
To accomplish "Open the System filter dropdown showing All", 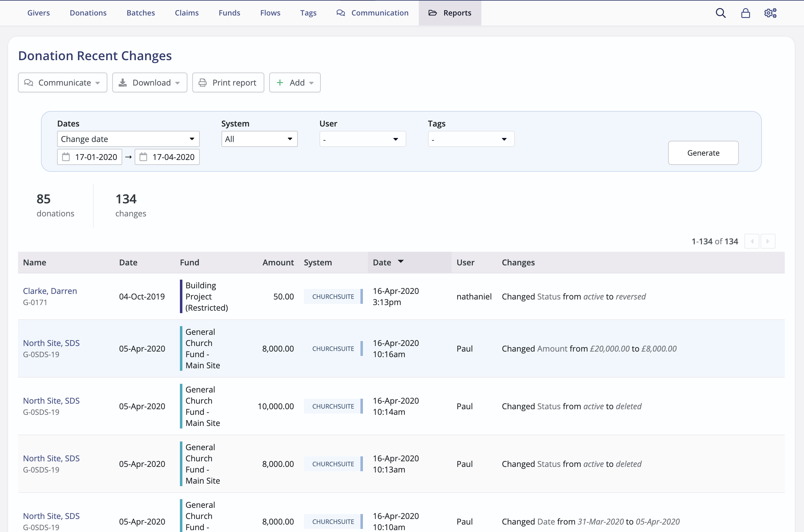I will click(x=259, y=139).
